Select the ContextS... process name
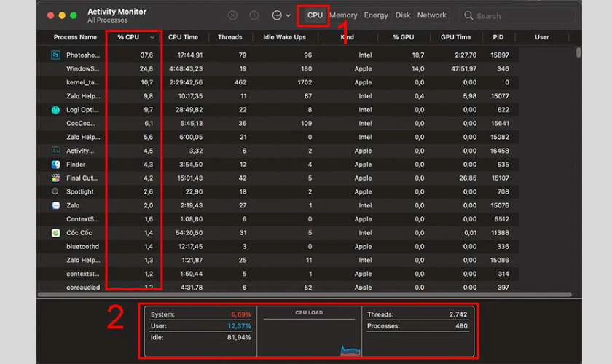 (82, 219)
